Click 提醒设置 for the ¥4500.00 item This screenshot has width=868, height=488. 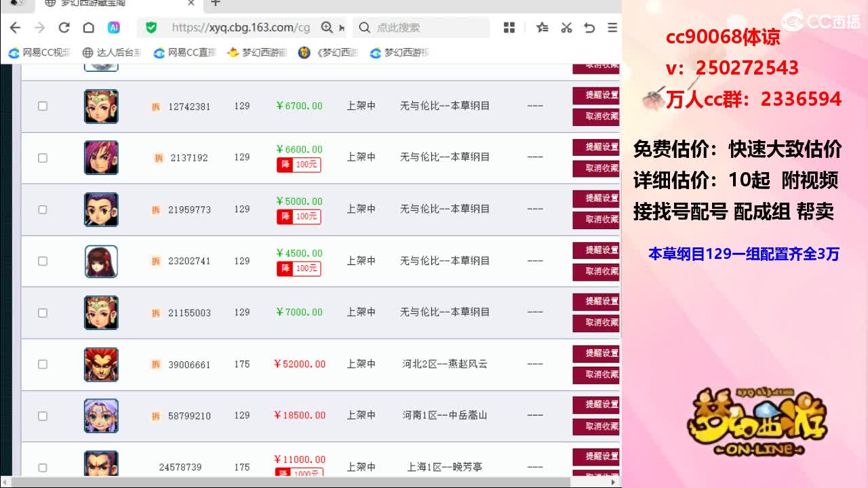[596, 251]
